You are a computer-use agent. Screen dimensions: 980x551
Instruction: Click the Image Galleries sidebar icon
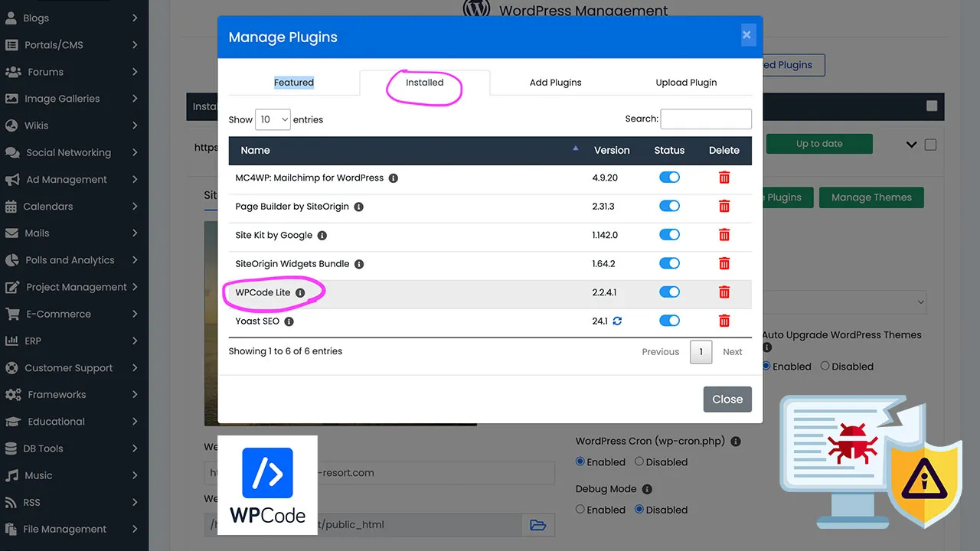(x=11, y=99)
